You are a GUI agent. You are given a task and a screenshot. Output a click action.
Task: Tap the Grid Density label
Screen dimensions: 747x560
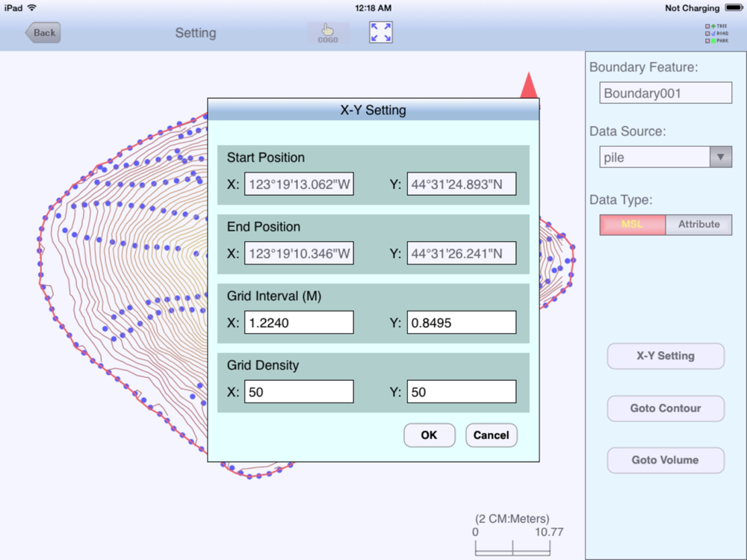(263, 365)
